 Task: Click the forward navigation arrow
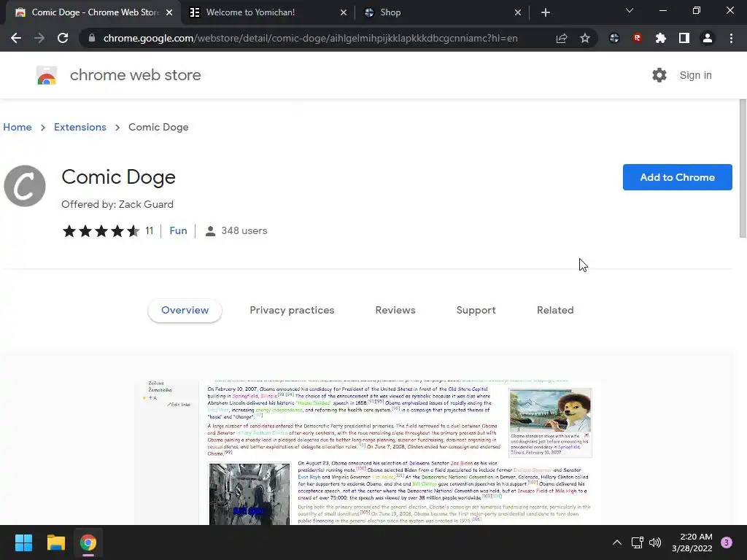[x=39, y=38]
